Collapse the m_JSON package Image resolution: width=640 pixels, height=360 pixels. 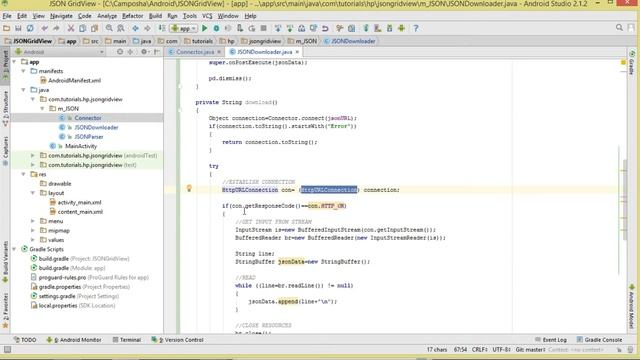click(x=42, y=109)
